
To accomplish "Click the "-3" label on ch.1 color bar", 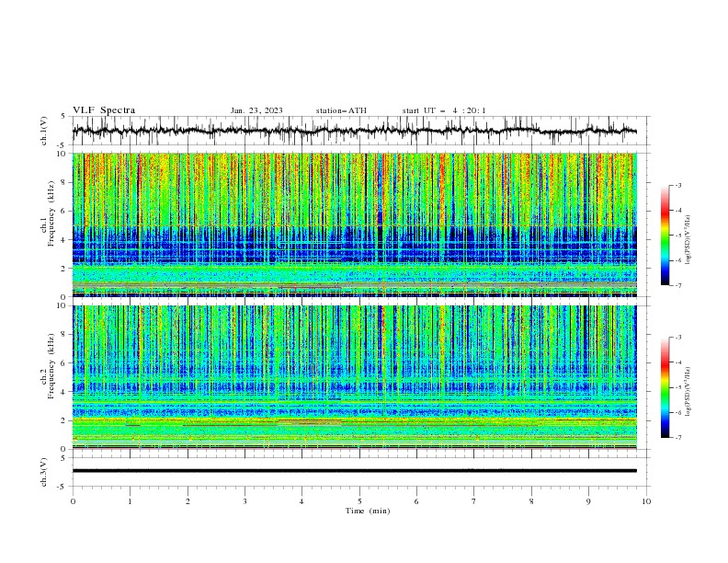I will [677, 185].
